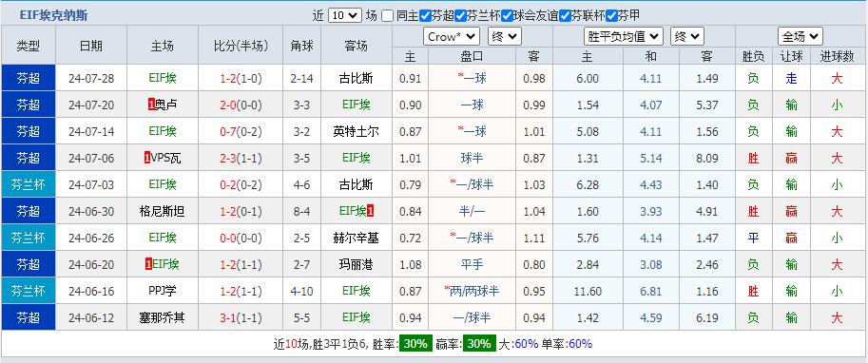Click away team 玛丽港
This screenshot has height=363, width=868.
click(x=356, y=264)
